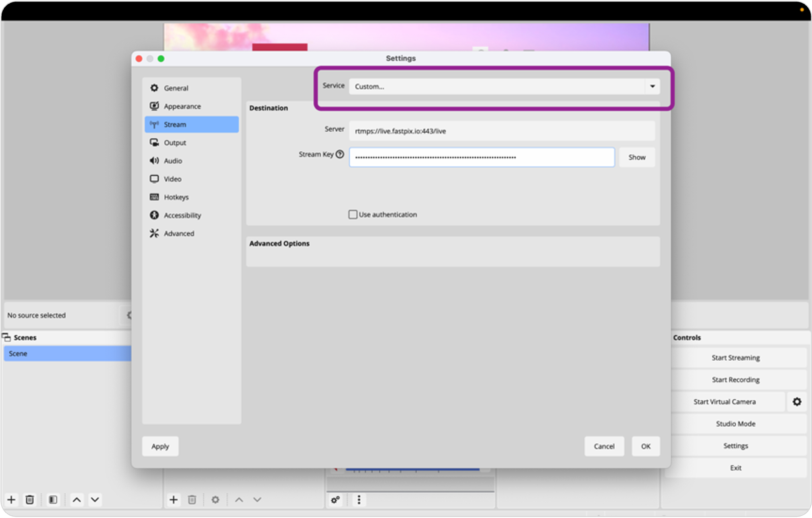Open virtual camera gear configuration
This screenshot has width=812, height=518.
coord(797,402)
